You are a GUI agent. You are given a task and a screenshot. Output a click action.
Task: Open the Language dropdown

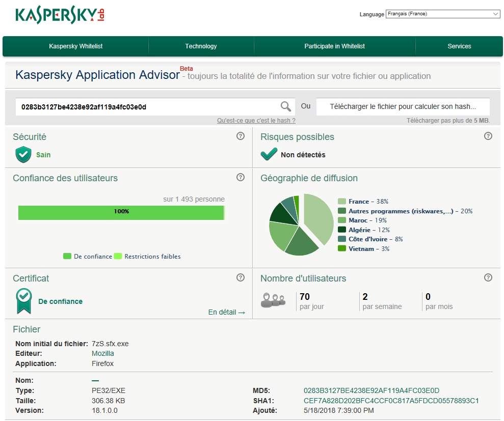[x=442, y=14]
